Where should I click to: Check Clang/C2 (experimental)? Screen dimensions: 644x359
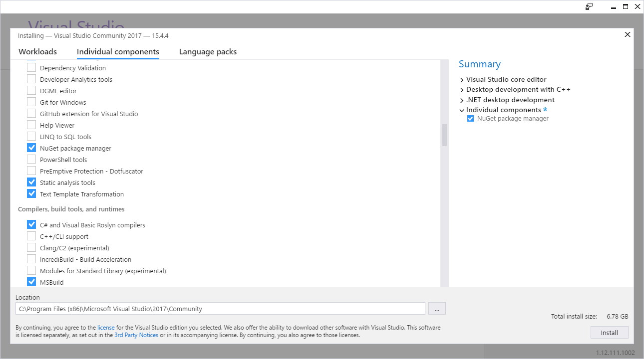[31, 247]
